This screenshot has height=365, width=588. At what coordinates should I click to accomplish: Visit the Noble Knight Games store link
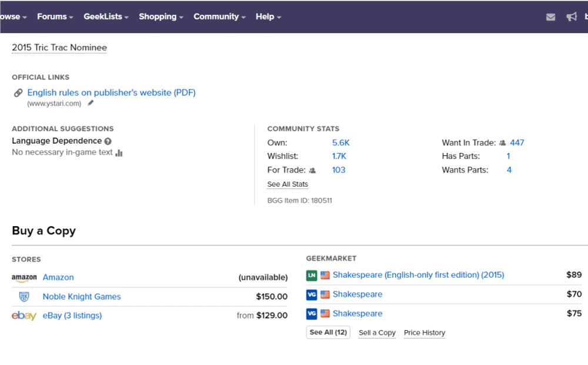pos(82,297)
